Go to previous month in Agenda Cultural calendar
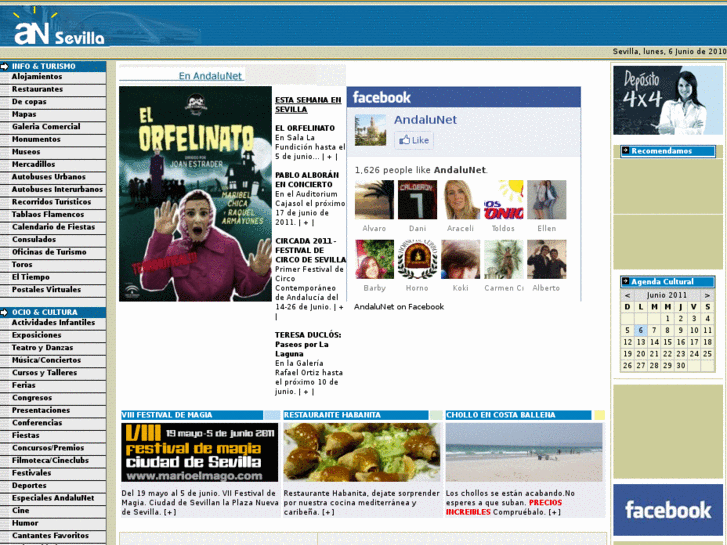Viewport: 727px width, 545px height. click(627, 295)
